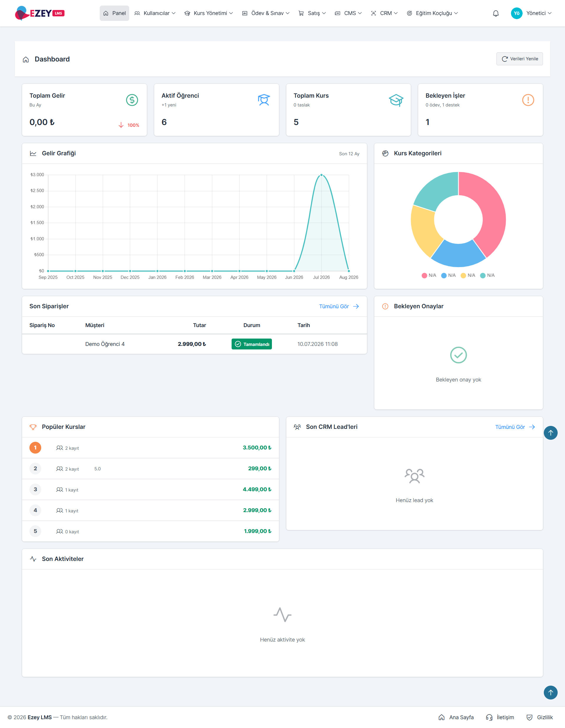The height and width of the screenshot is (728, 565).
Task: Select the Panel menu item
Action: click(114, 13)
